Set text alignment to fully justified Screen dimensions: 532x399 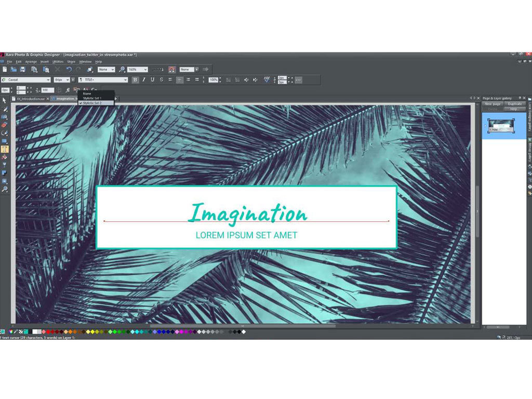(197, 80)
